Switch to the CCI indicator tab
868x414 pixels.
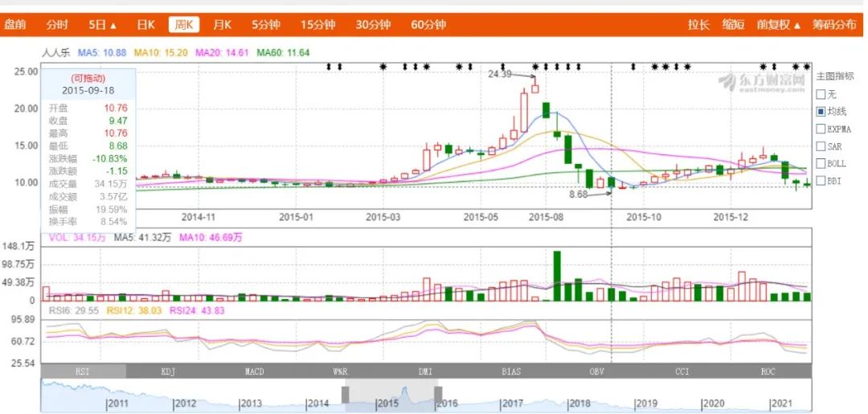point(682,371)
